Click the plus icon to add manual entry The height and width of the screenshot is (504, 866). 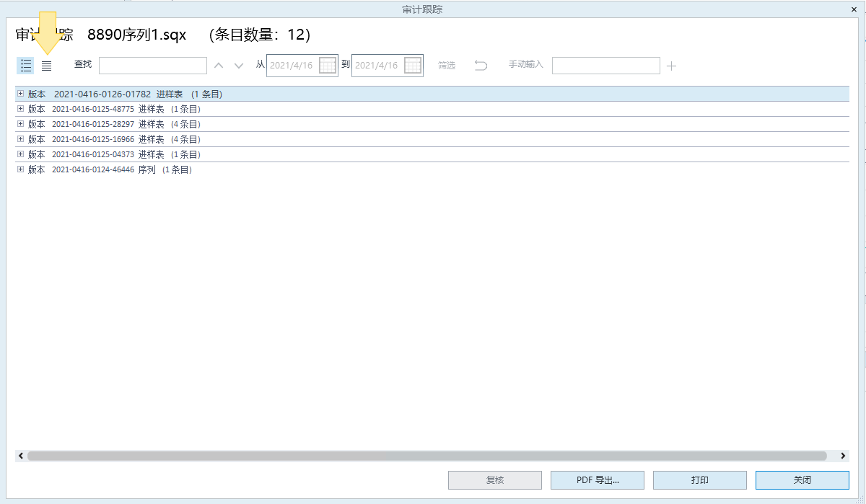pyautogui.click(x=671, y=66)
